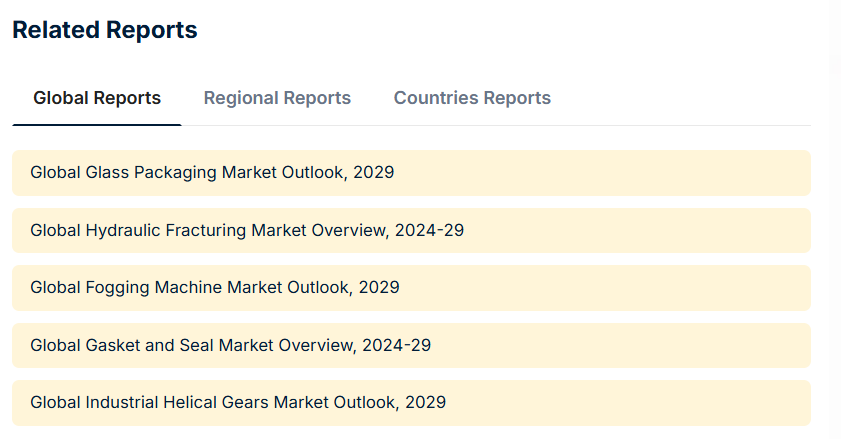Click empty yellow area of Fogging Machine row
The width and height of the screenshot is (841, 439).
coord(620,288)
